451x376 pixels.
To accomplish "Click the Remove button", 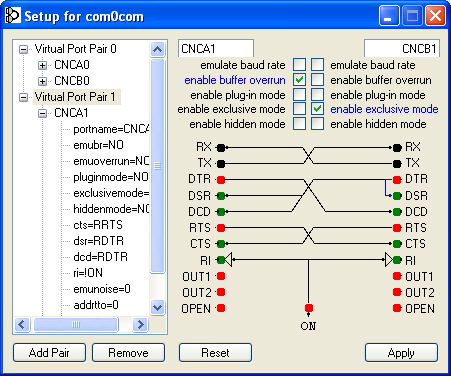I will tap(128, 353).
